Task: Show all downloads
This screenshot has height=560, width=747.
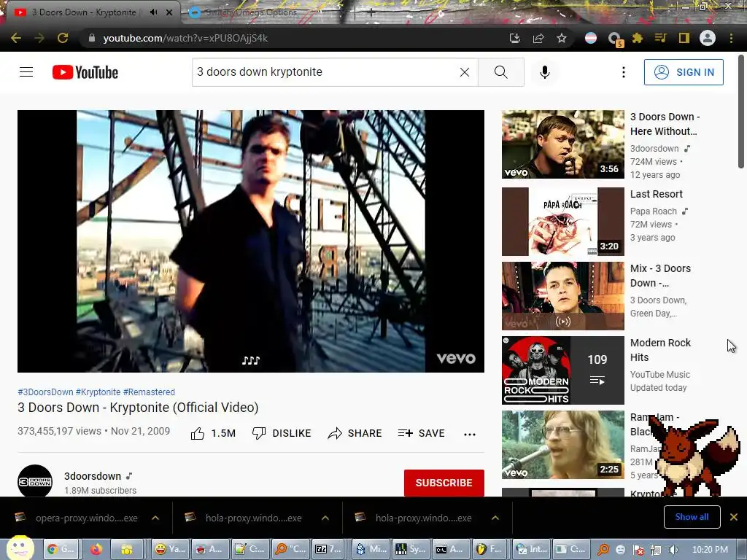Action: (x=692, y=517)
